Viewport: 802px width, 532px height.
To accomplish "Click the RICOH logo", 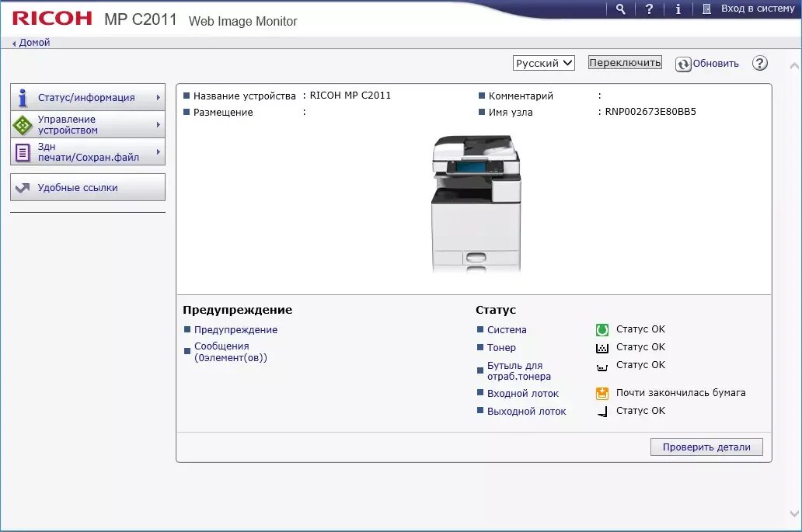I will pos(52,19).
